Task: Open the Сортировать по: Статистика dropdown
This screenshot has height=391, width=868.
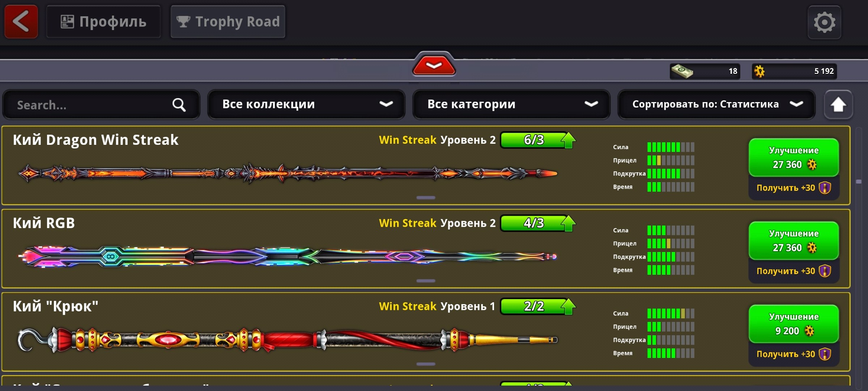Action: 716,104
